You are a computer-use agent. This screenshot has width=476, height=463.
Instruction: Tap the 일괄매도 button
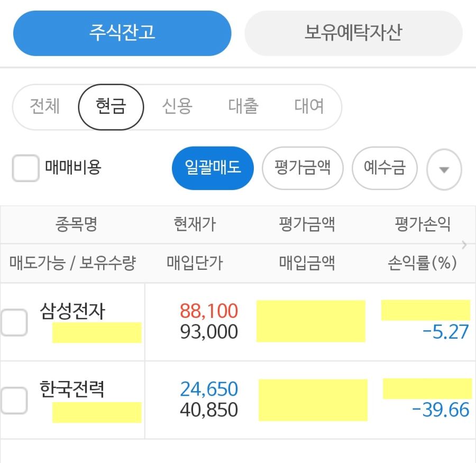(x=212, y=168)
